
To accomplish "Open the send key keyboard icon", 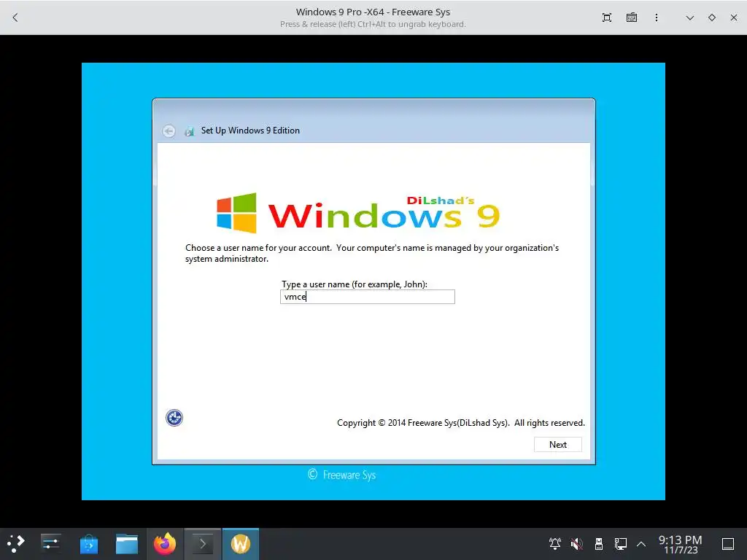I will [631, 17].
